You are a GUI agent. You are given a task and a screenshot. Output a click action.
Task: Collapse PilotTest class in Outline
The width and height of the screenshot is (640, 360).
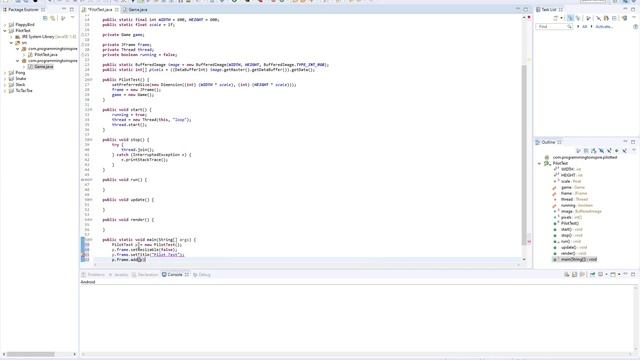(539, 163)
